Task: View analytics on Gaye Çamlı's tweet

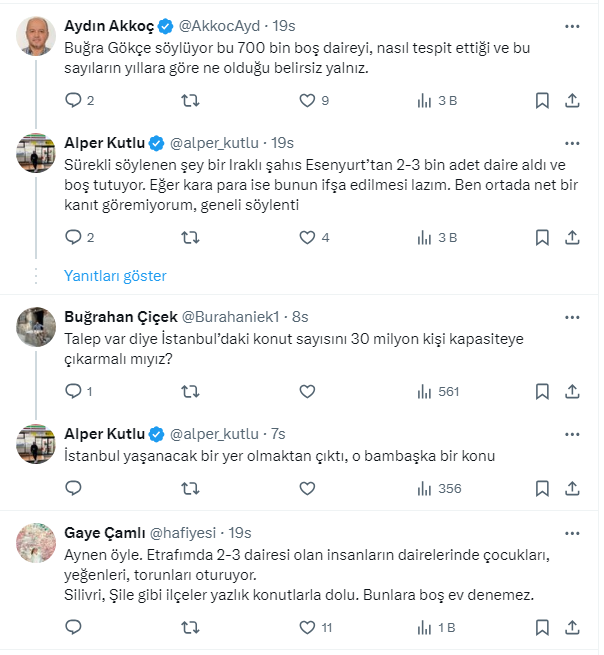Action: pyautogui.click(x=424, y=628)
